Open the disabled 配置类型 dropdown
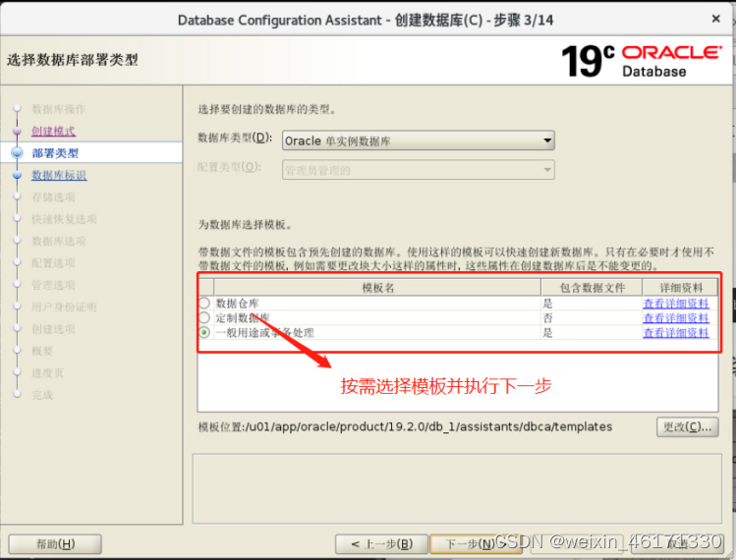The image size is (737, 560). coord(418,170)
